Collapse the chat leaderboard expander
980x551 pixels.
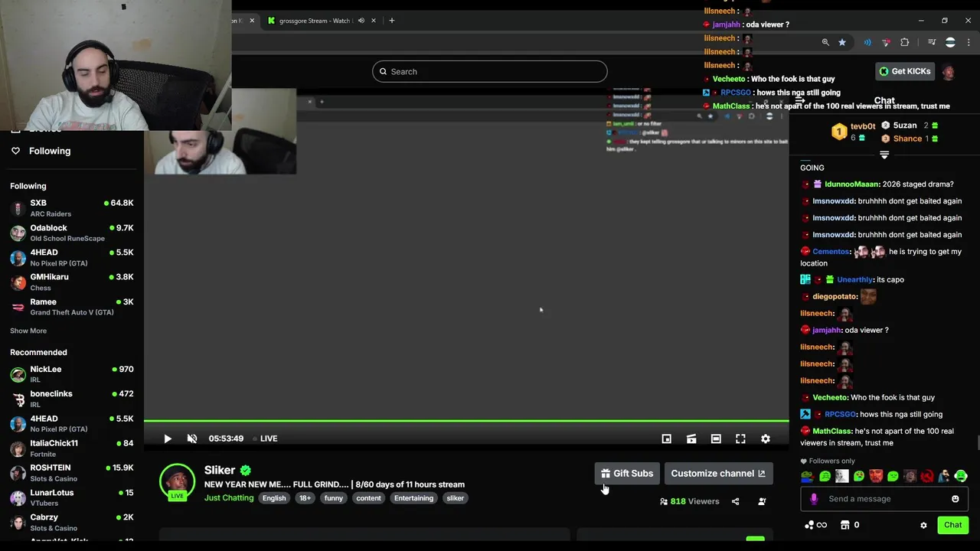884,155
